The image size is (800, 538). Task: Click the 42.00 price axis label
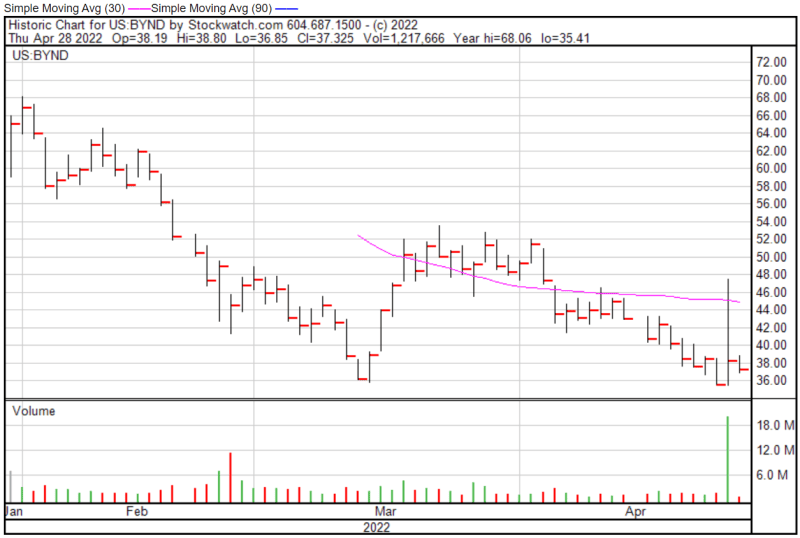tap(771, 328)
